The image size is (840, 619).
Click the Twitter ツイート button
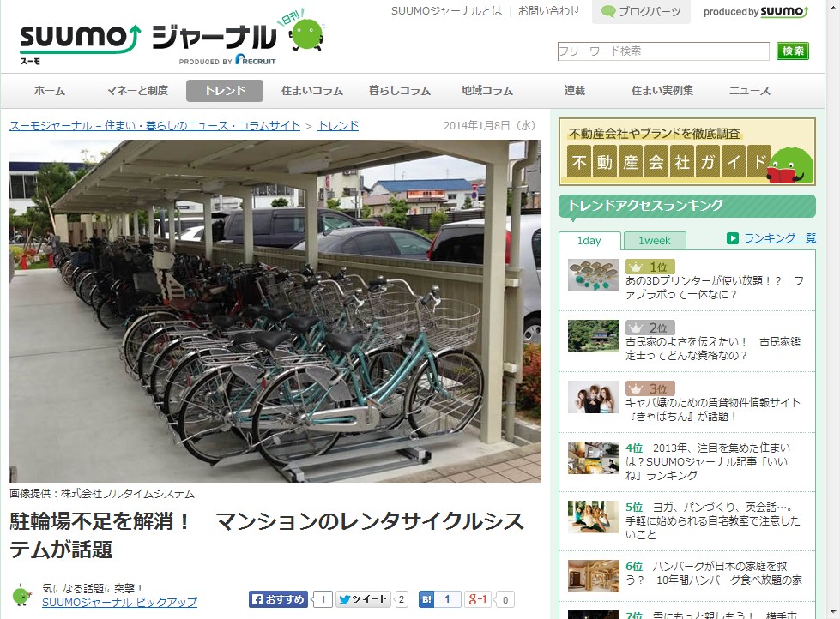(x=364, y=599)
